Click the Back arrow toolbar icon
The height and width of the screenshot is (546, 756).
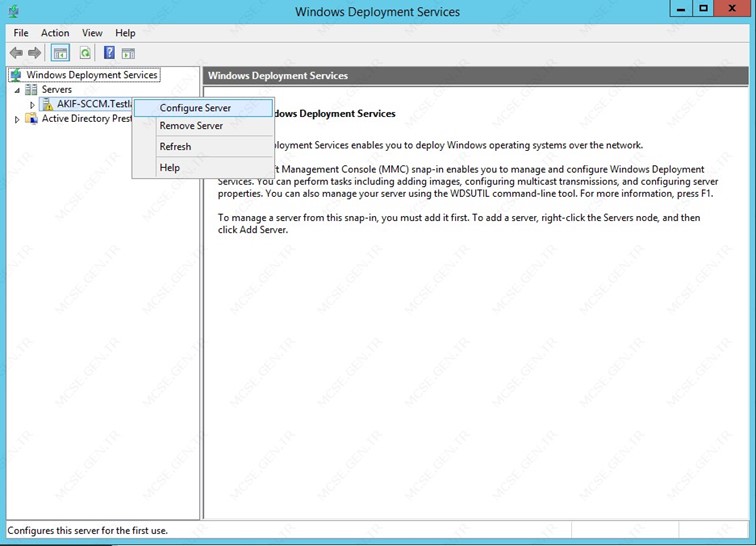(x=16, y=53)
